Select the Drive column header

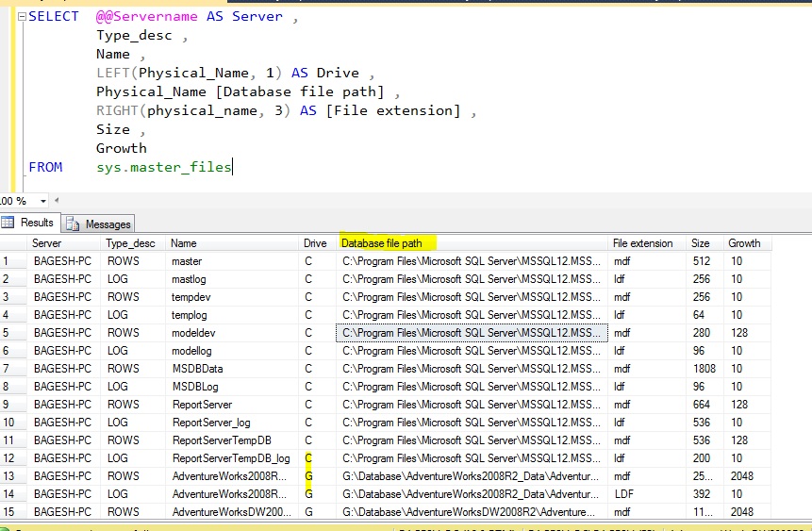tap(317, 243)
